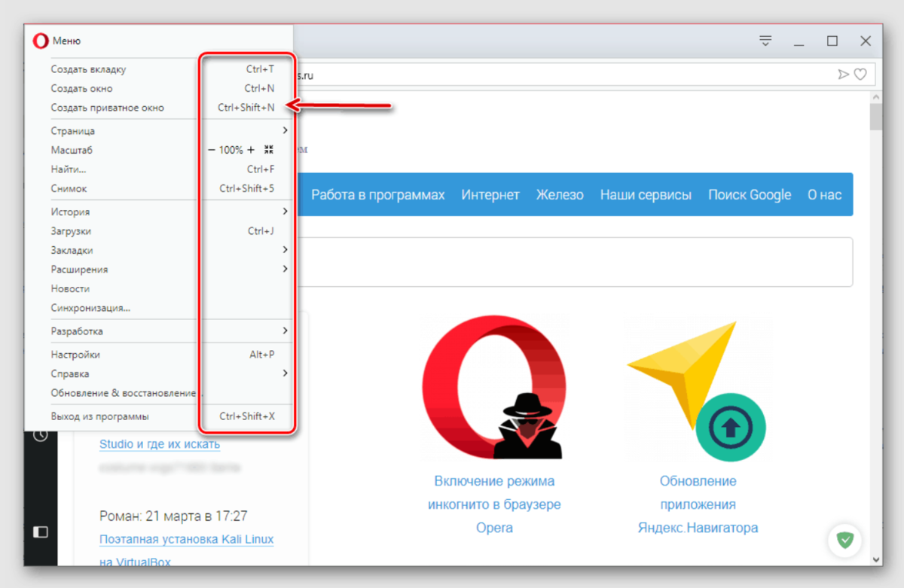Click the heart bookmark icon in address bar

click(860, 74)
